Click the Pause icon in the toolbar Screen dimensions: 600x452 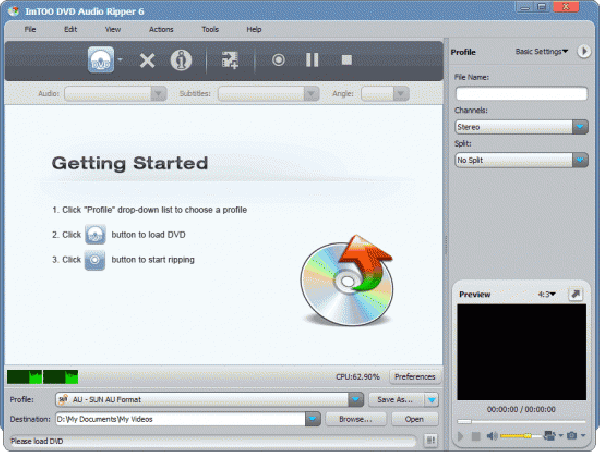click(x=312, y=60)
